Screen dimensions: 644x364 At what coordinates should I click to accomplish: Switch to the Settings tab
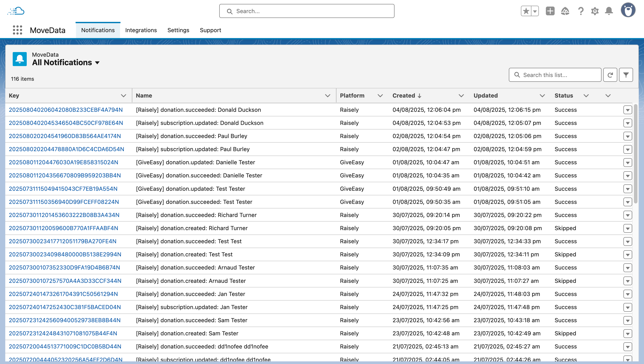[x=178, y=30]
